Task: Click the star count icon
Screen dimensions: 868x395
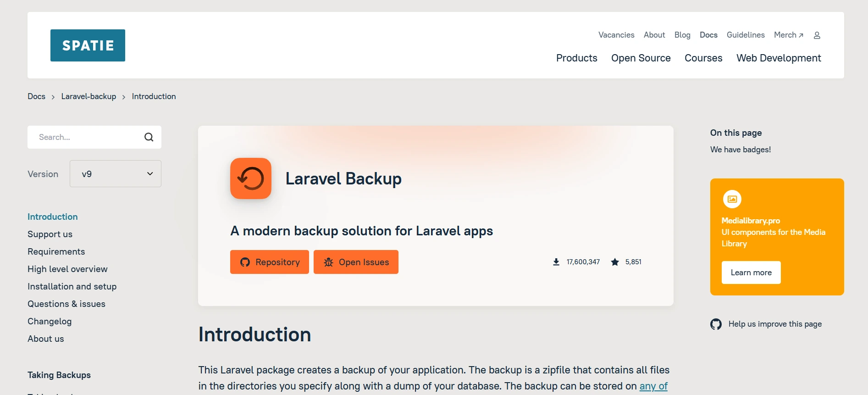Action: tap(615, 262)
